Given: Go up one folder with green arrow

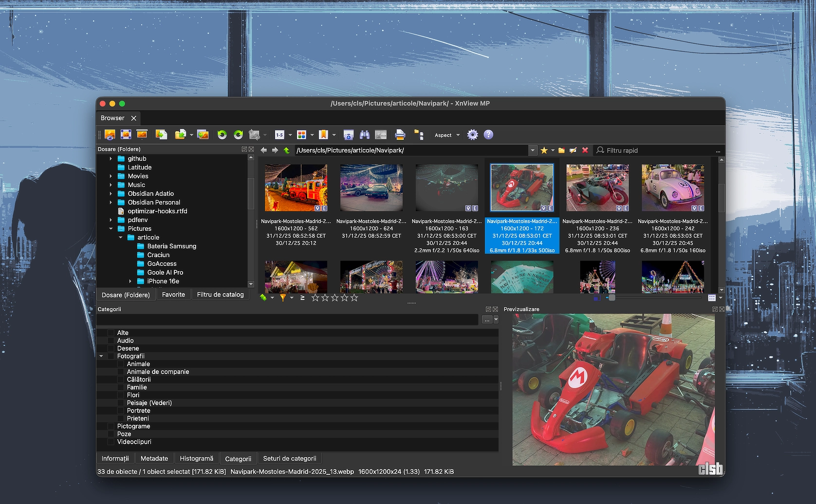Looking at the screenshot, I should click(286, 150).
